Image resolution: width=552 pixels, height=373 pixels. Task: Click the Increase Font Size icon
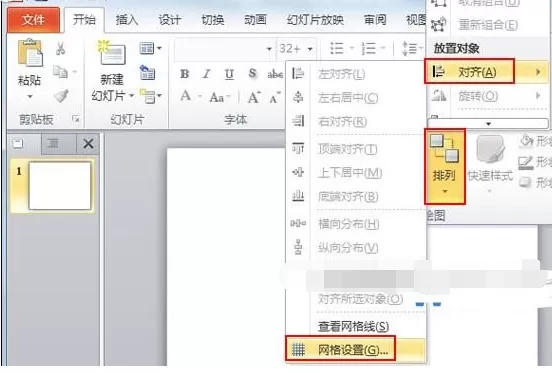(254, 97)
